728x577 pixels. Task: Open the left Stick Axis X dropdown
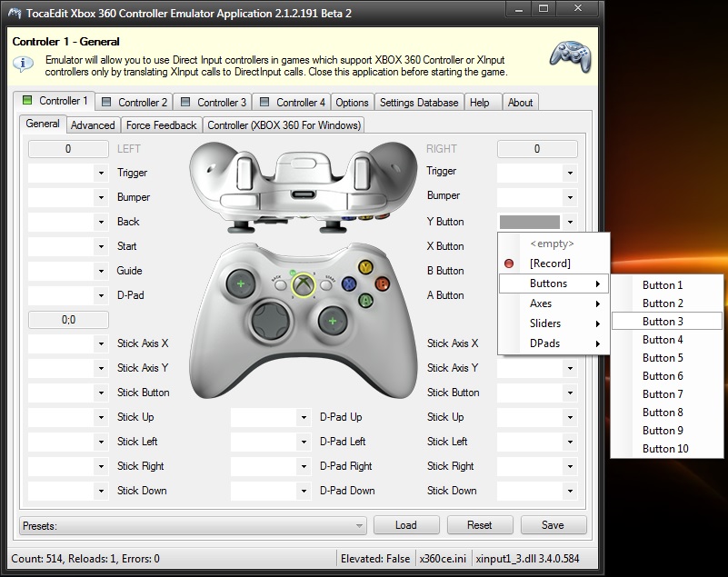(x=101, y=344)
